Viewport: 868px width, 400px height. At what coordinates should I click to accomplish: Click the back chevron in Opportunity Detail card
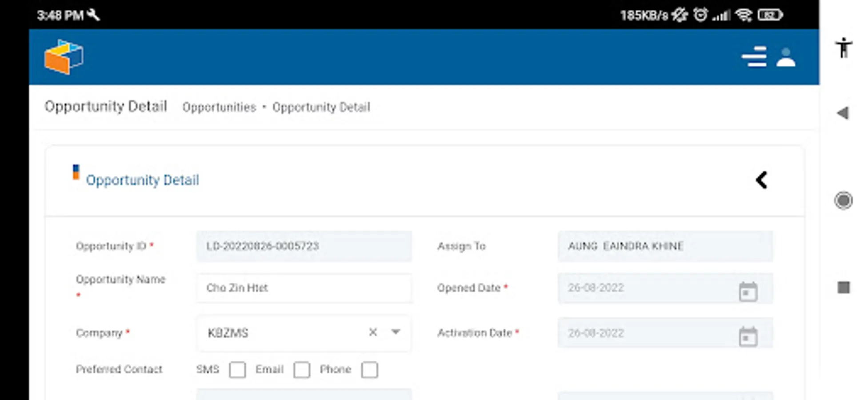[761, 180]
